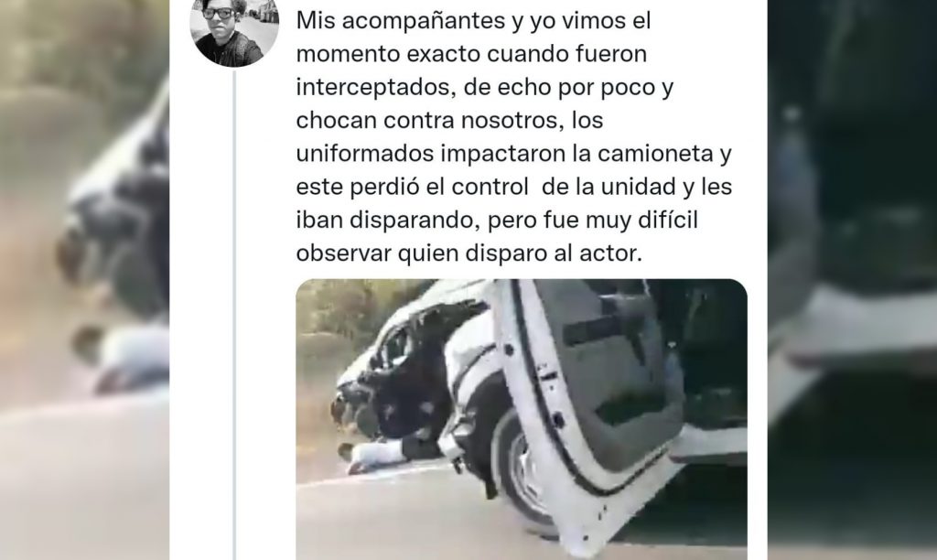The width and height of the screenshot is (937, 560).
Task: Open the tweet author's profile picture
Action: coord(234,30)
